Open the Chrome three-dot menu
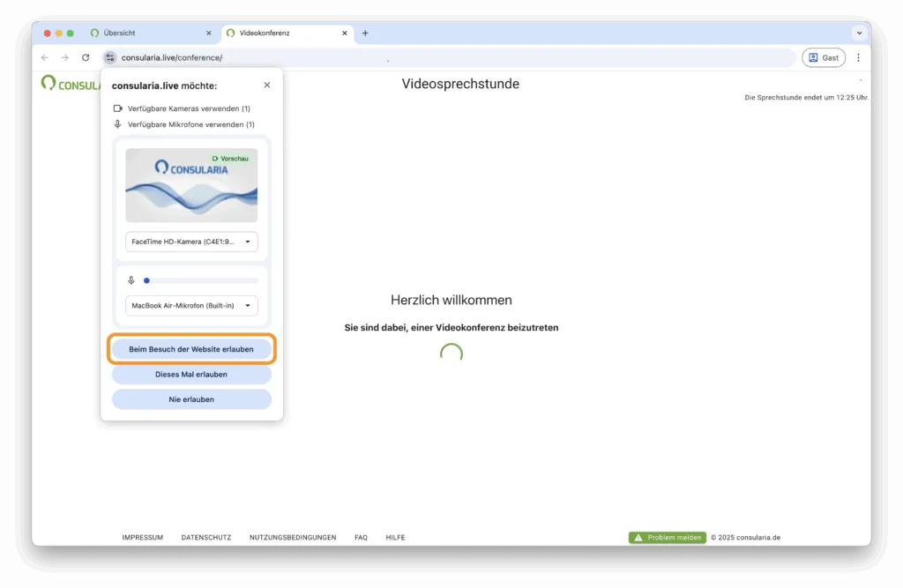 tap(858, 57)
